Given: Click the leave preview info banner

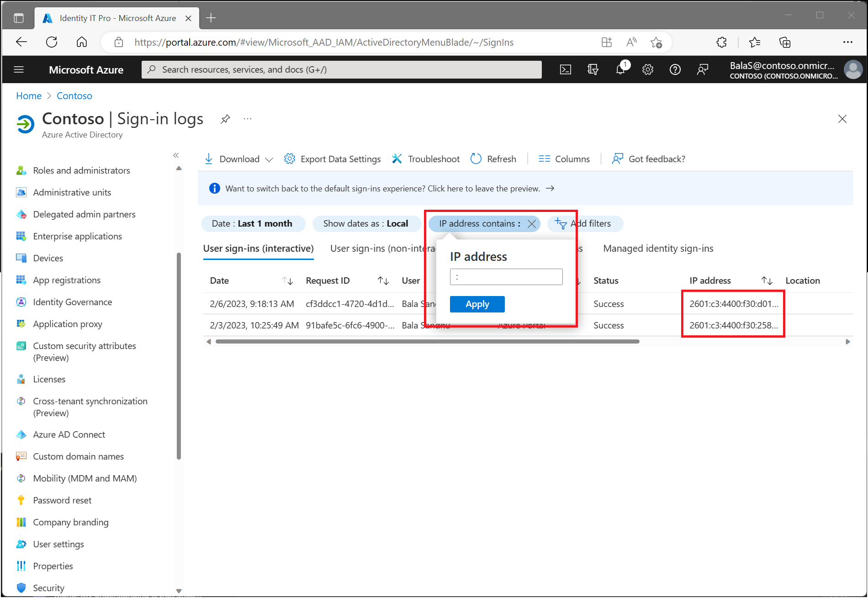Looking at the screenshot, I should tap(525, 188).
